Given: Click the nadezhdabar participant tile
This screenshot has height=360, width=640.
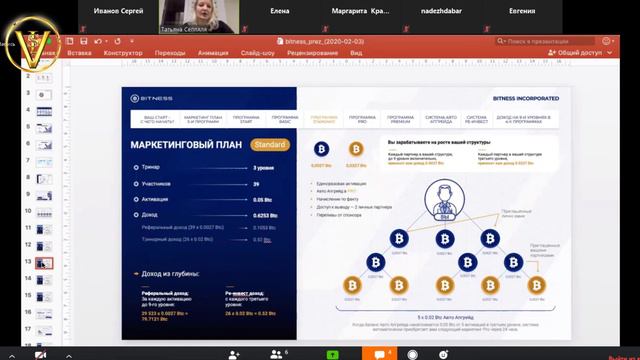Looking at the screenshot, I should click(441, 17).
